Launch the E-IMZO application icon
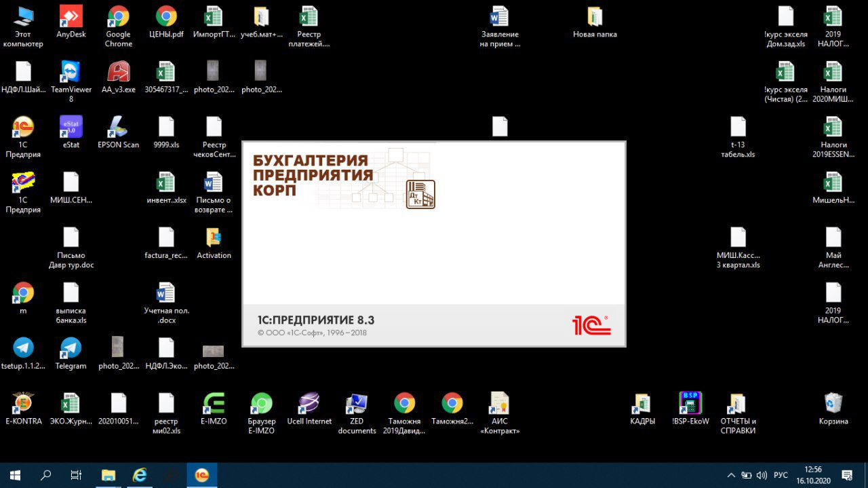This screenshot has height=488, width=868. coord(214,409)
